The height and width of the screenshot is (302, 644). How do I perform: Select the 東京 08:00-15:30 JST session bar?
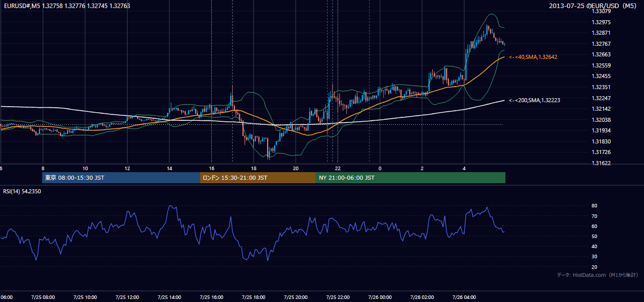[121, 178]
